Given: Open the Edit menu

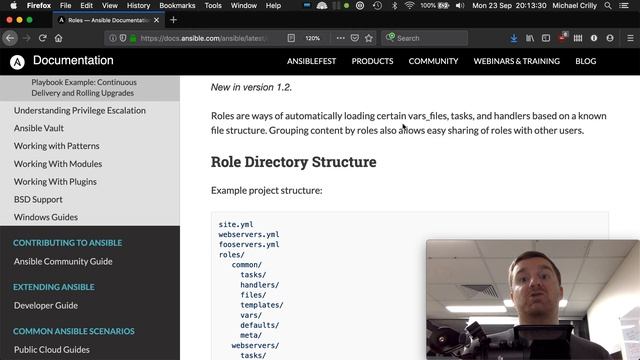Looking at the screenshot, I should (86, 6).
